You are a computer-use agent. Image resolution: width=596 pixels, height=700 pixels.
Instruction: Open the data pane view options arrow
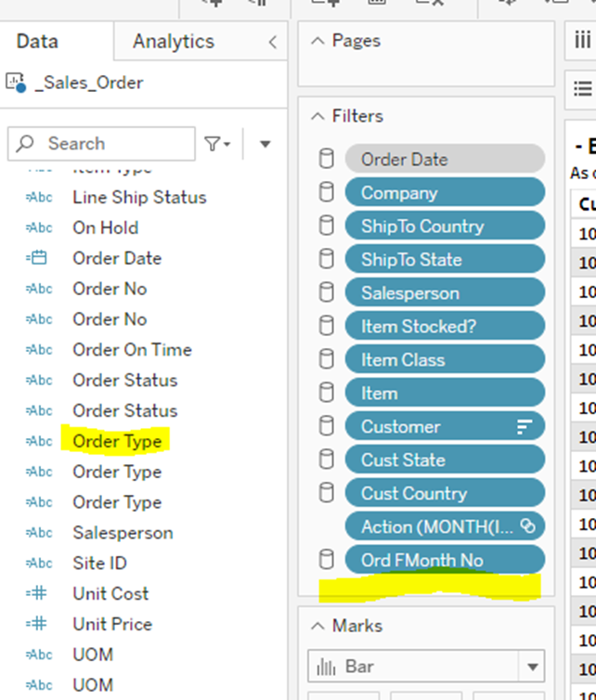265,144
